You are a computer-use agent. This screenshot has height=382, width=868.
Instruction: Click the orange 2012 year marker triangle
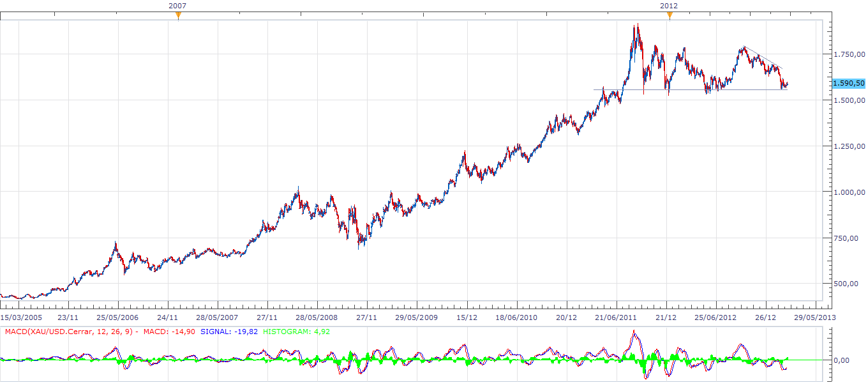click(x=670, y=15)
